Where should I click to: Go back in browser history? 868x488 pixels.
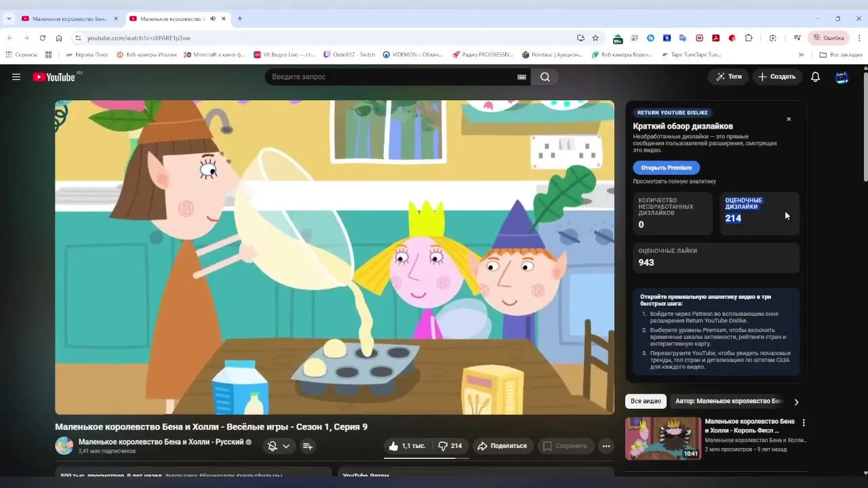click(x=10, y=38)
